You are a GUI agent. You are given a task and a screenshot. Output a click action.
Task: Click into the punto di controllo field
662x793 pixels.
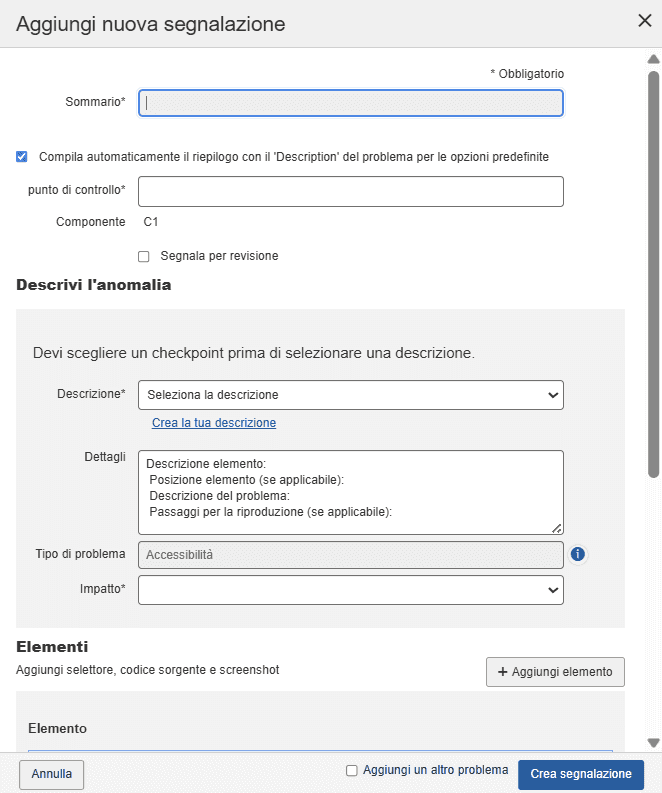[x=350, y=192]
